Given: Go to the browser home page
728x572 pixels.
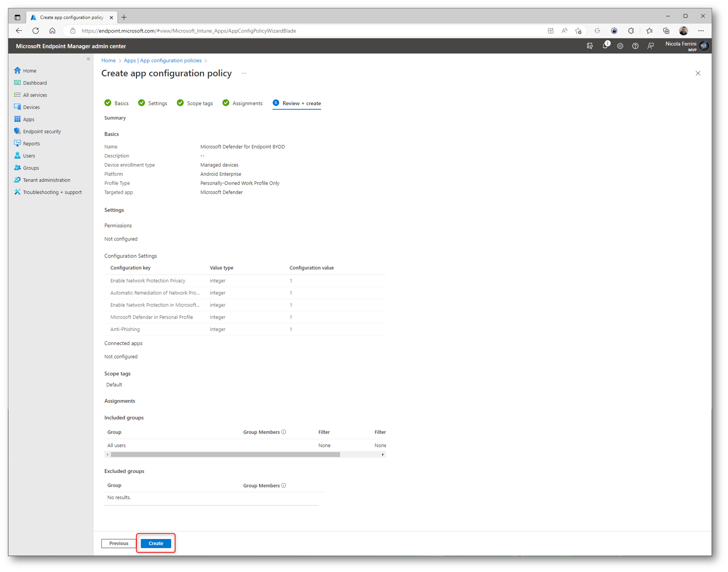Looking at the screenshot, I should click(x=52, y=31).
